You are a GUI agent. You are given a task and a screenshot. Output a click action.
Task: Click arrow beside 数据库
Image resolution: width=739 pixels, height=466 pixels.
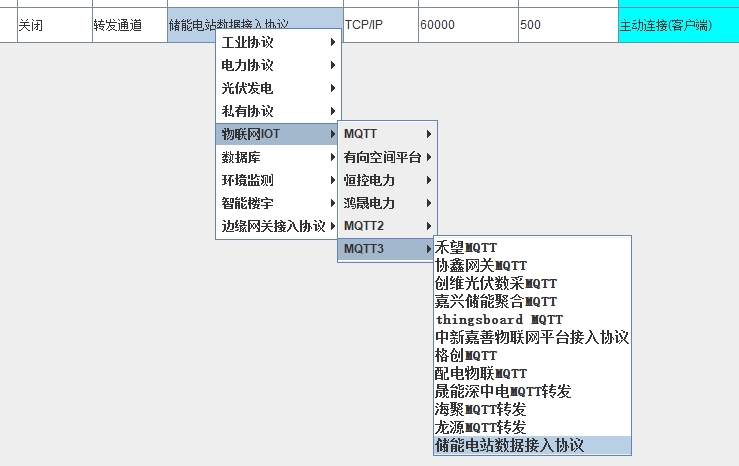pyautogui.click(x=333, y=157)
